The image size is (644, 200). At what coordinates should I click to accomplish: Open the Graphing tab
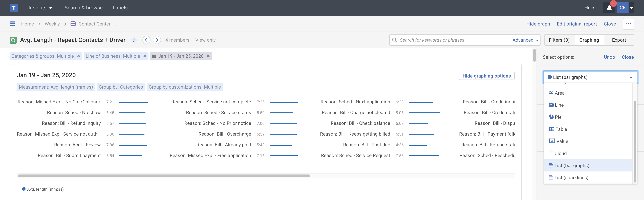(589, 40)
